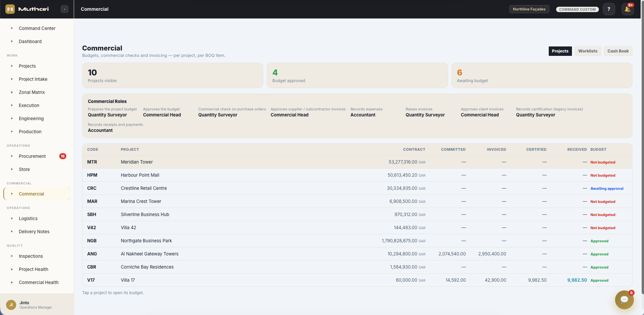Switch to the Cash Book tab
Viewport: 644px width, 315px height.
tap(618, 51)
